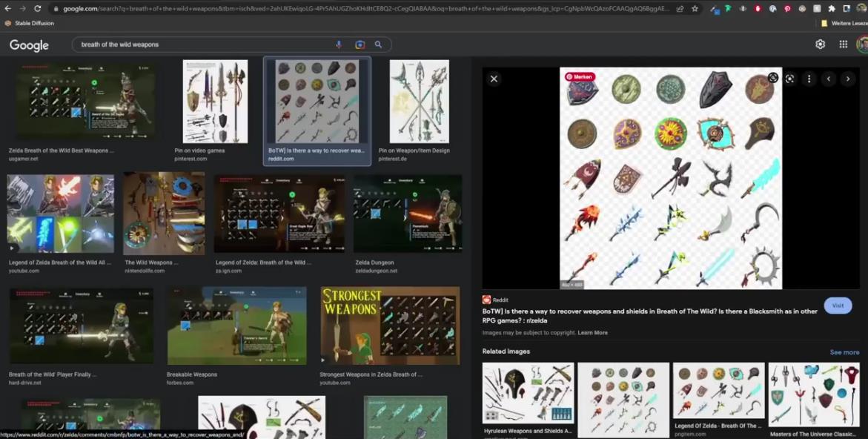Click the large weapons and shields preview image
Image resolution: width=868 pixels, height=439 pixels.
click(671, 178)
